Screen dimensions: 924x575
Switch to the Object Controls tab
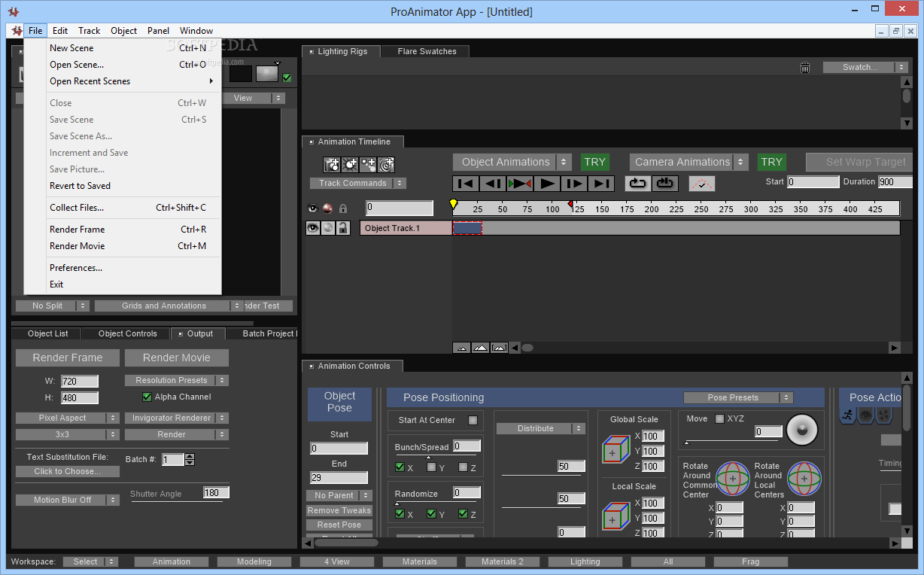point(127,333)
